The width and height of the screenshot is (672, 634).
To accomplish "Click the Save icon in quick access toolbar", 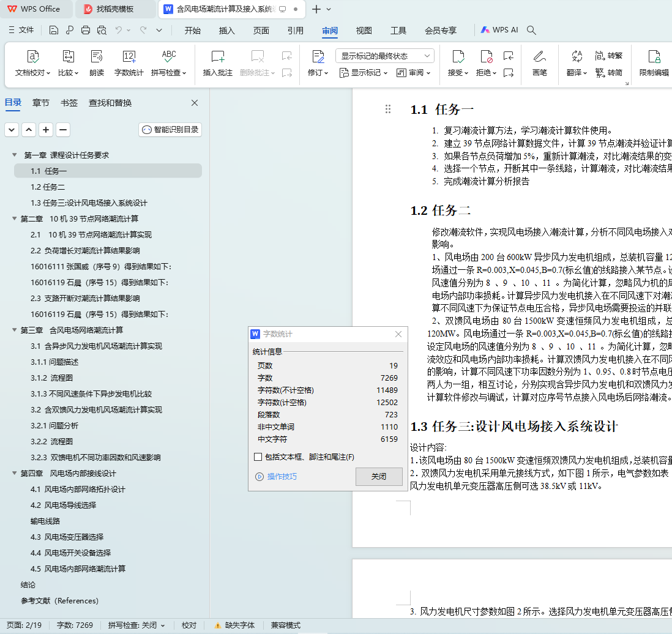I will (x=54, y=30).
